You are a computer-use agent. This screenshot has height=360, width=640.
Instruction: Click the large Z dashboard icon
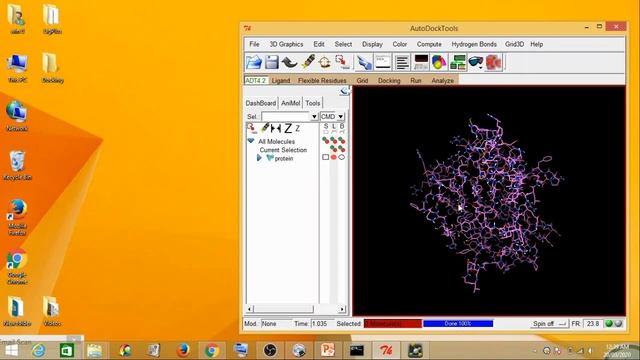(x=288, y=129)
